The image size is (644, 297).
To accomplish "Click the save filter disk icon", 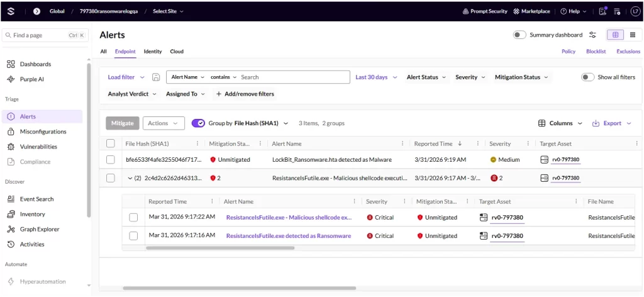I will (x=156, y=77).
